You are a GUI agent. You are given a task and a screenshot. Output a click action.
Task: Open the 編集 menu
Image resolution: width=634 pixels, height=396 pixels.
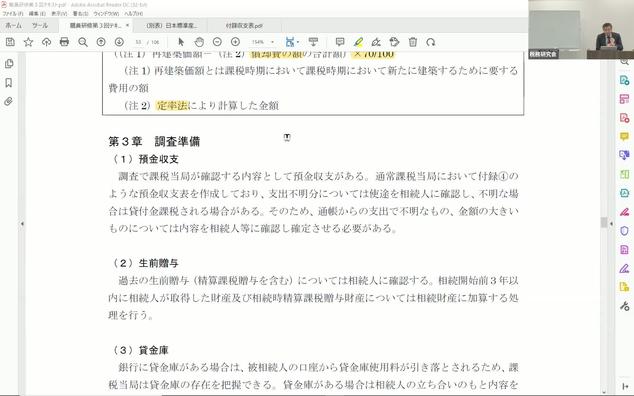coord(37,14)
